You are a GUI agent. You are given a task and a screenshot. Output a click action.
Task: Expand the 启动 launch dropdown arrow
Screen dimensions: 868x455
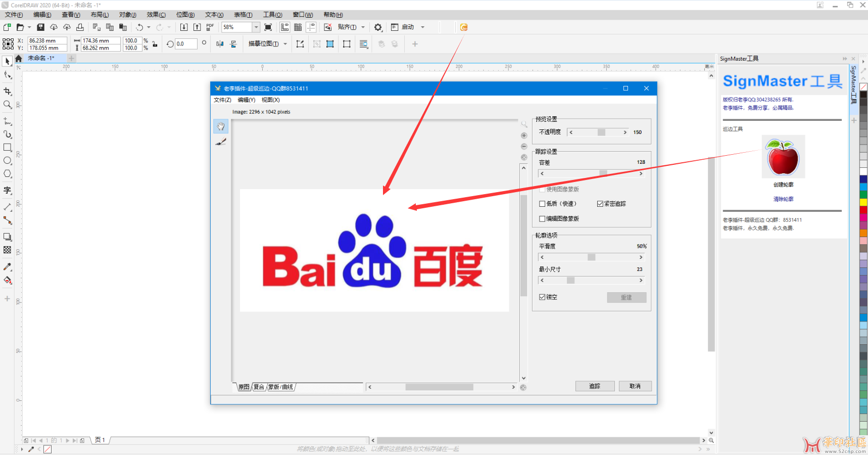click(423, 27)
